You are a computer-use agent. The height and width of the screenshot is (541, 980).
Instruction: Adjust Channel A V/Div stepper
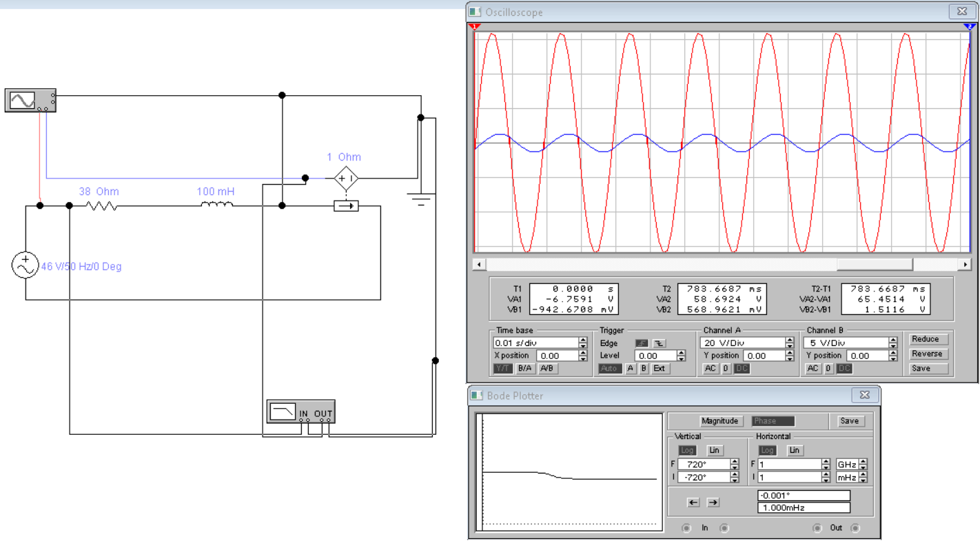coord(790,343)
